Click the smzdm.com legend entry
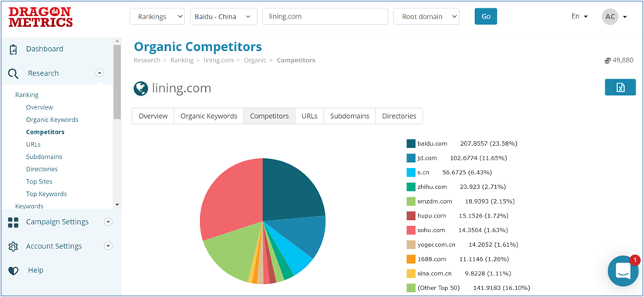Screen dimensions: 644x297 [460, 201]
